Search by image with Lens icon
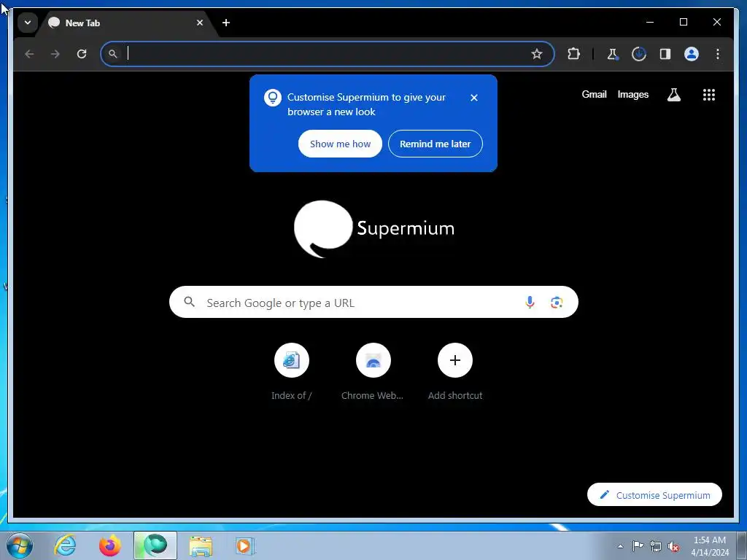Image resolution: width=747 pixels, height=560 pixels. pos(557,303)
